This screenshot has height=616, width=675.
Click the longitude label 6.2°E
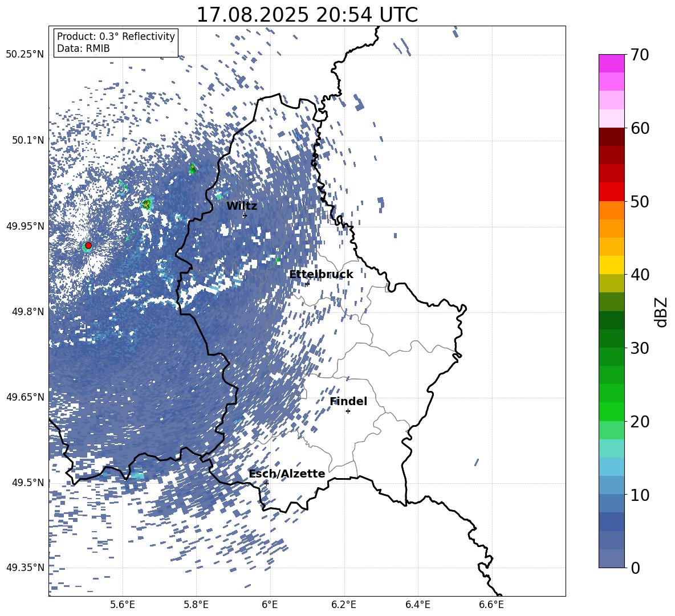pos(344,605)
